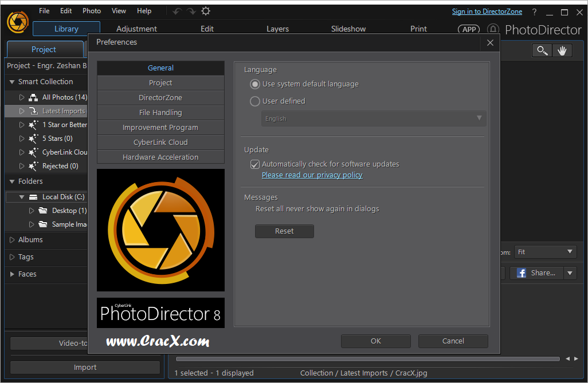Expand the All Photos tree node

coord(22,97)
